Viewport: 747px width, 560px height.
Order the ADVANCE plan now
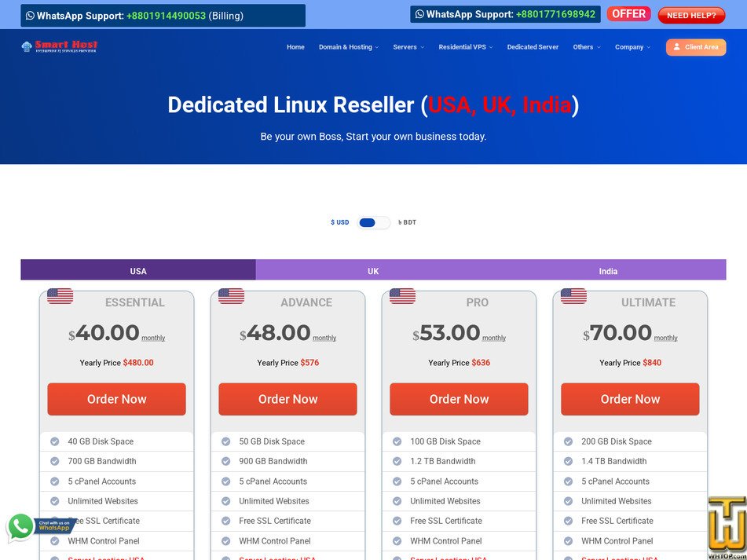(287, 399)
